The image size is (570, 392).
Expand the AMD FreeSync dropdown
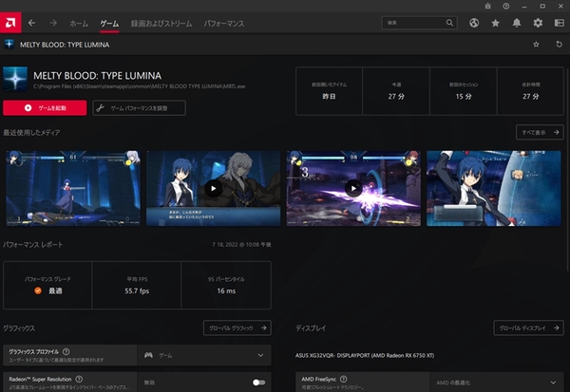497,383
